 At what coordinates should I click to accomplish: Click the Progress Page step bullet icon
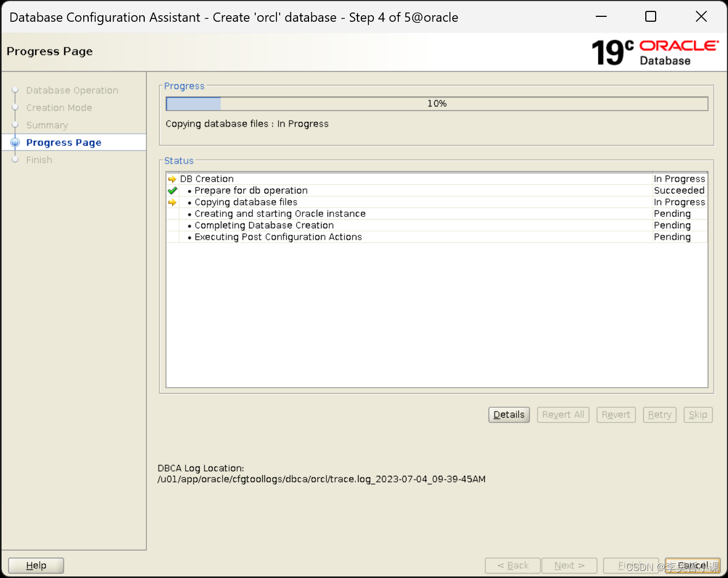pos(15,142)
